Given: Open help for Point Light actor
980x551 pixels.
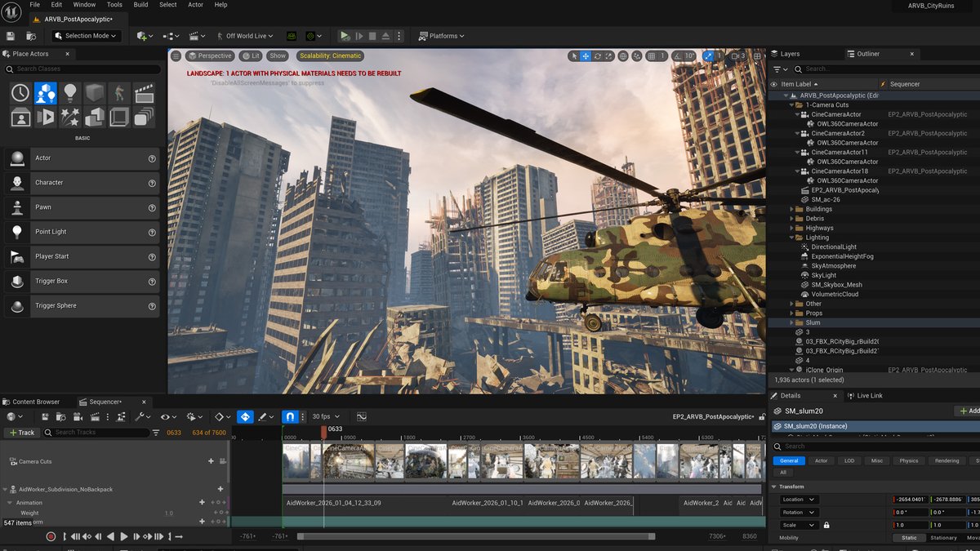Looking at the screenshot, I should pos(152,232).
